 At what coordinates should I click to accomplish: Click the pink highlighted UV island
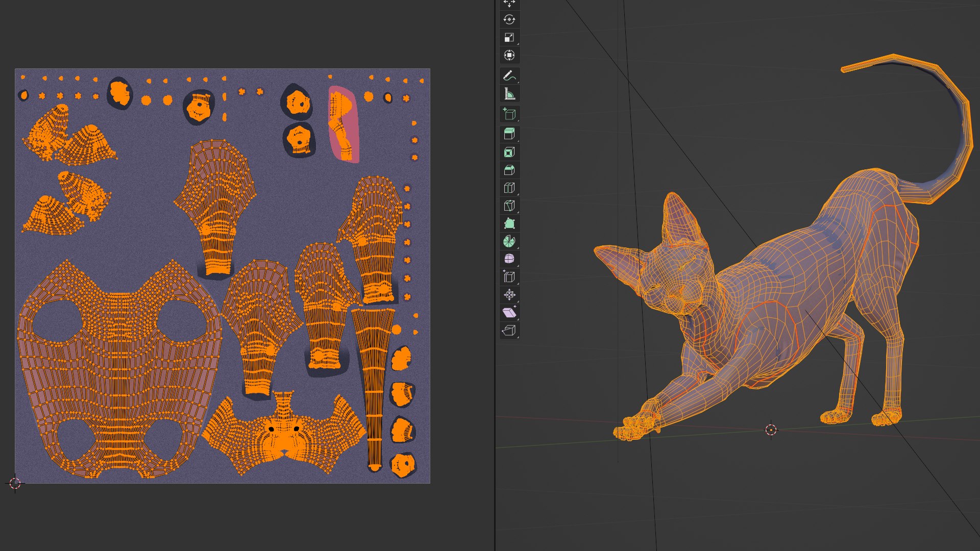tap(344, 124)
